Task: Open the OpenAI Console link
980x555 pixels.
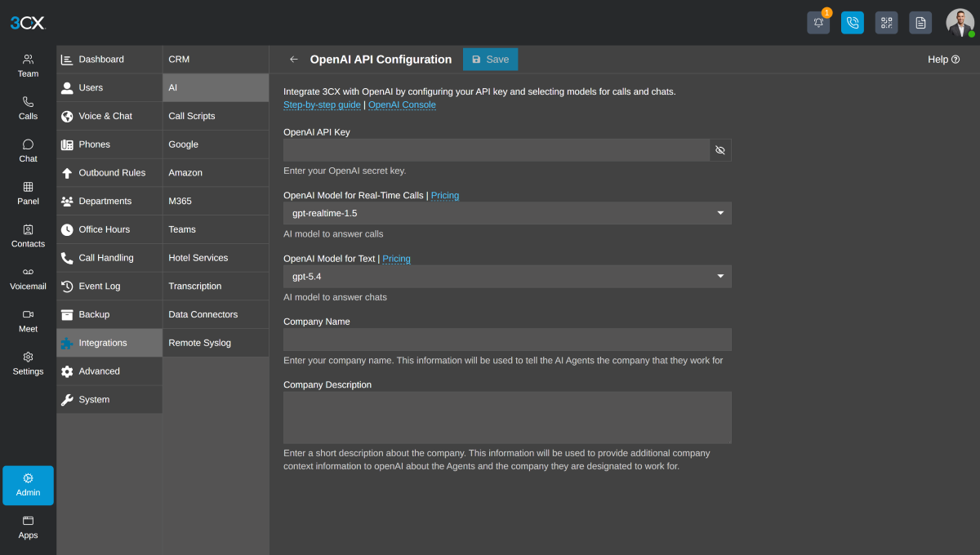Action: [x=402, y=105]
